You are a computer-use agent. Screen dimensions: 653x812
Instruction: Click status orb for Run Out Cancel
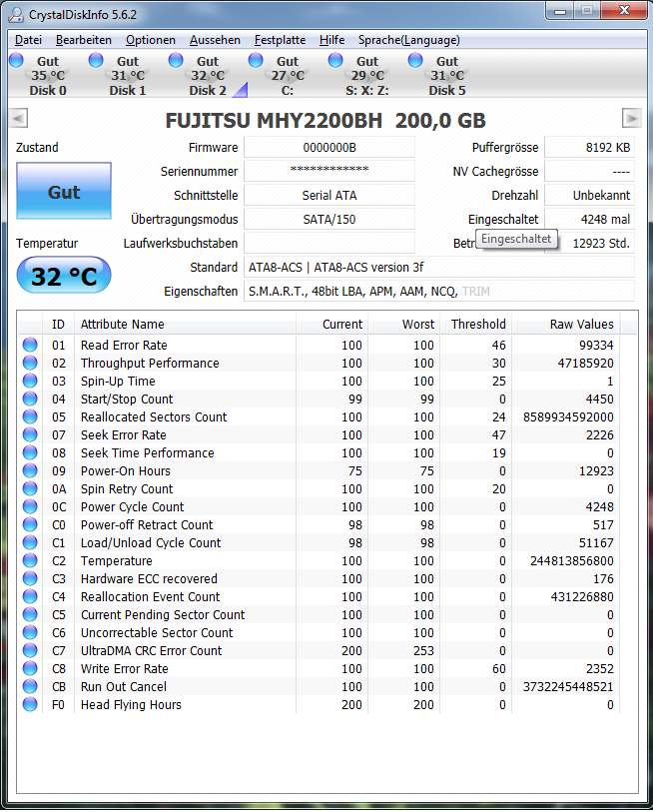[30, 687]
